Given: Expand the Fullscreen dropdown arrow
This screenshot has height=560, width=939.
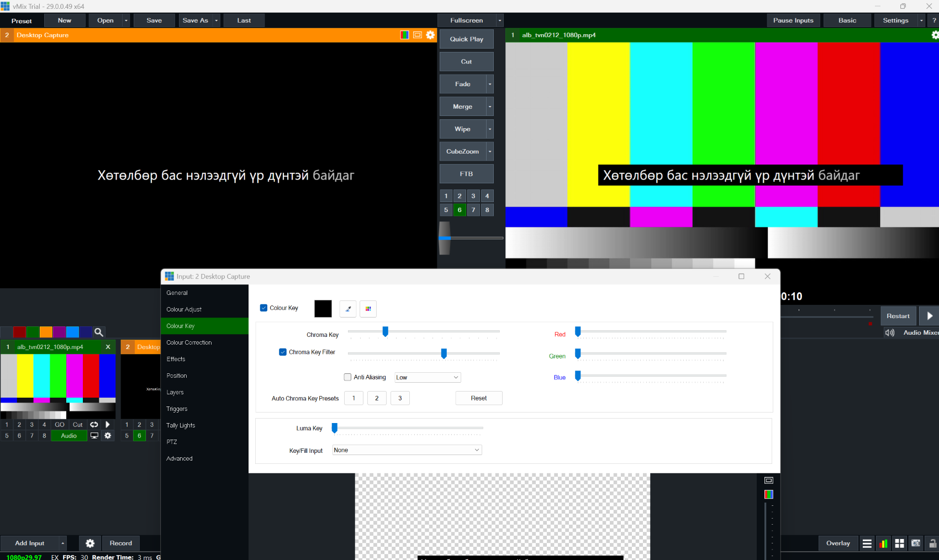Looking at the screenshot, I should pos(500,20).
